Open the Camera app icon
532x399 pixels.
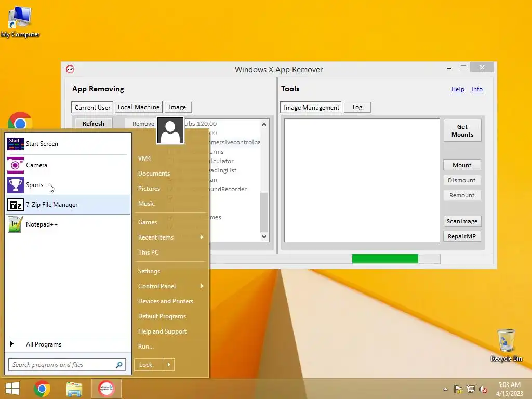[x=16, y=165]
